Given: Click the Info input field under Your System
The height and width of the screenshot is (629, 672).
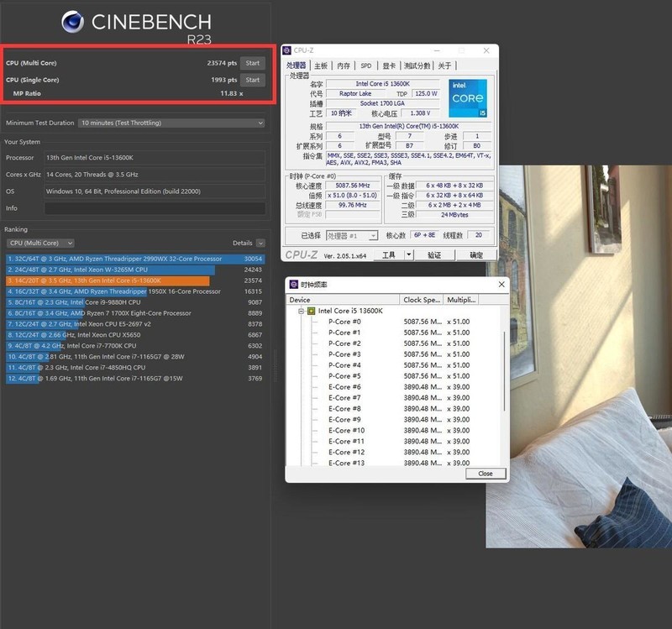Looking at the screenshot, I should pyautogui.click(x=155, y=207).
